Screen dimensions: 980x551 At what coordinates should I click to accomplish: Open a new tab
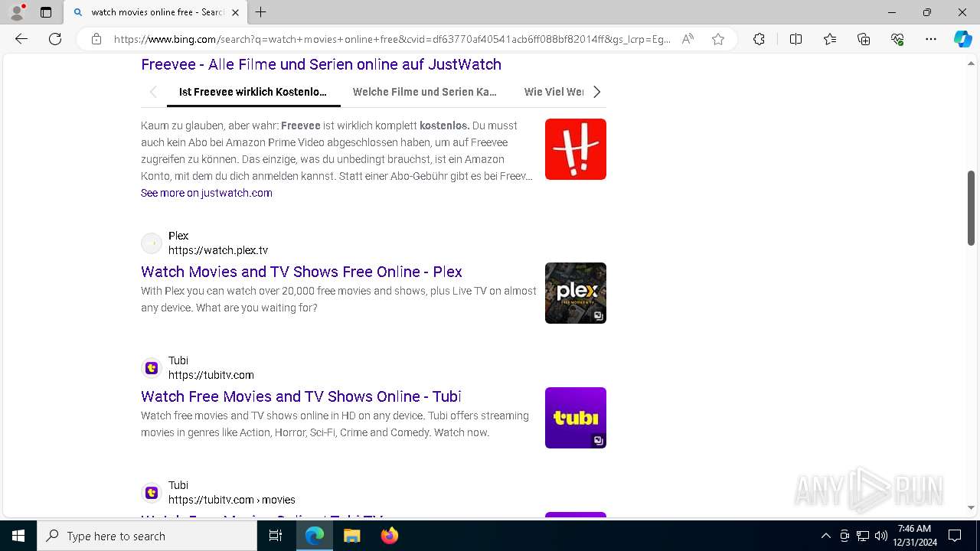[260, 12]
